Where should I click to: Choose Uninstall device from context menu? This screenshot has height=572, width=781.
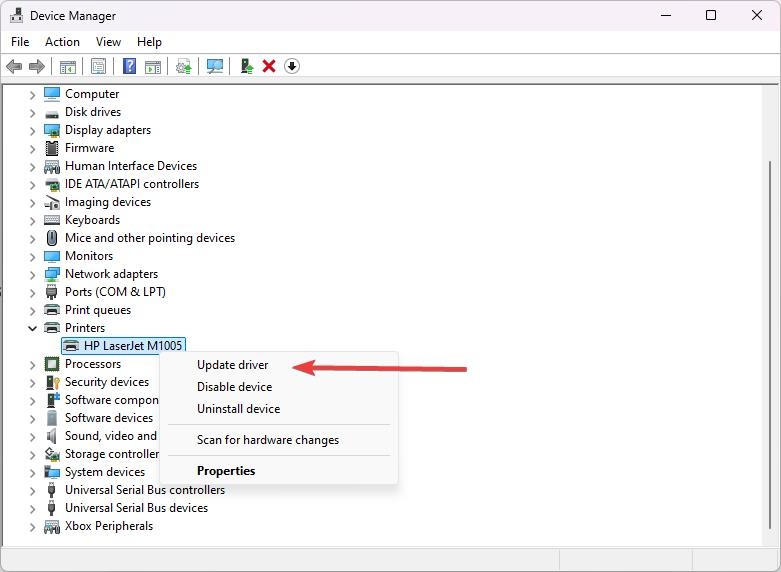[x=278, y=409]
